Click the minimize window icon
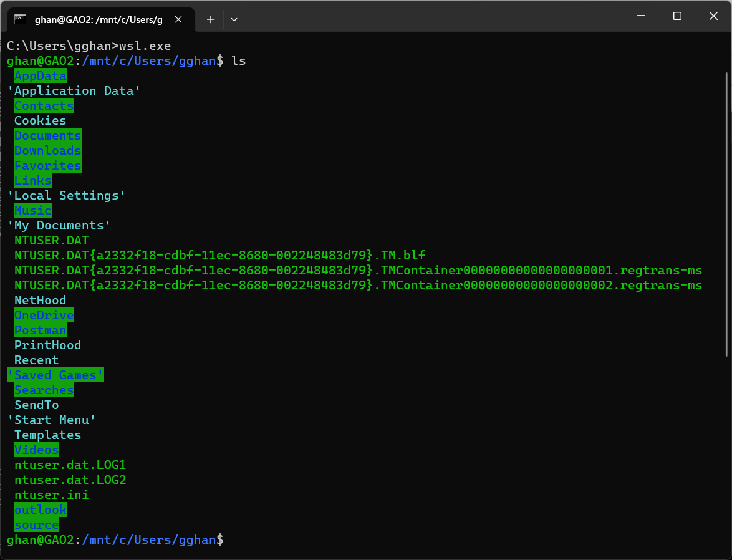Screen dimensions: 732x560 pyautogui.click(x=641, y=16)
